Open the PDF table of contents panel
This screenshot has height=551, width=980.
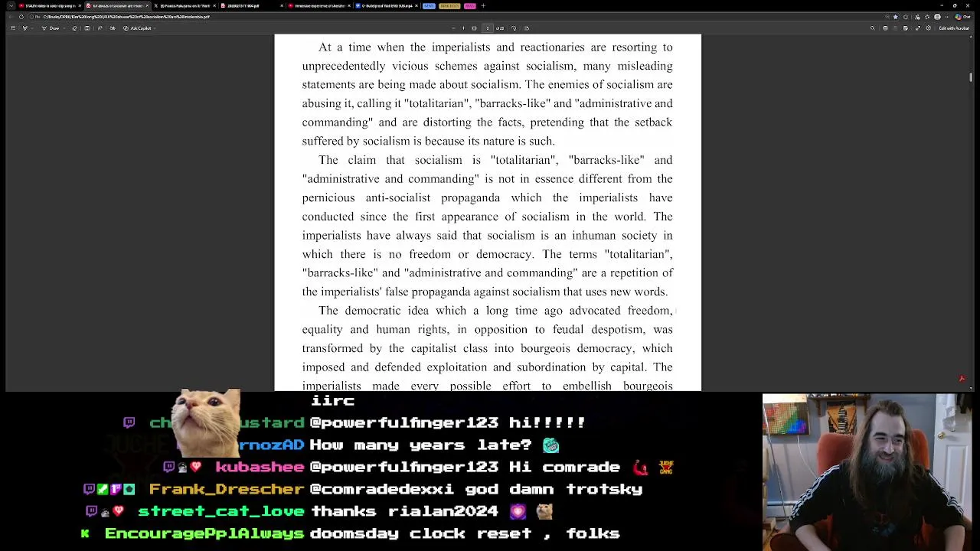12,28
